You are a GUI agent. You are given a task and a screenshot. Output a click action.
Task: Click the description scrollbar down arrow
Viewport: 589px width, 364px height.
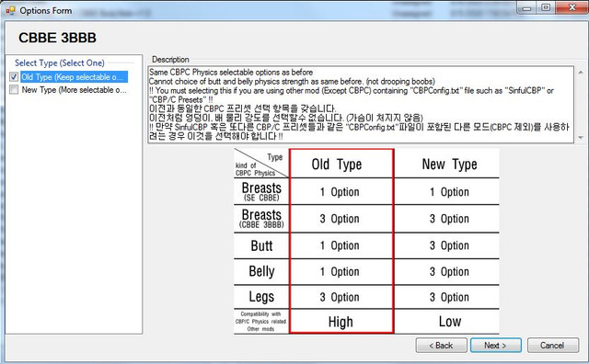pyautogui.click(x=581, y=137)
